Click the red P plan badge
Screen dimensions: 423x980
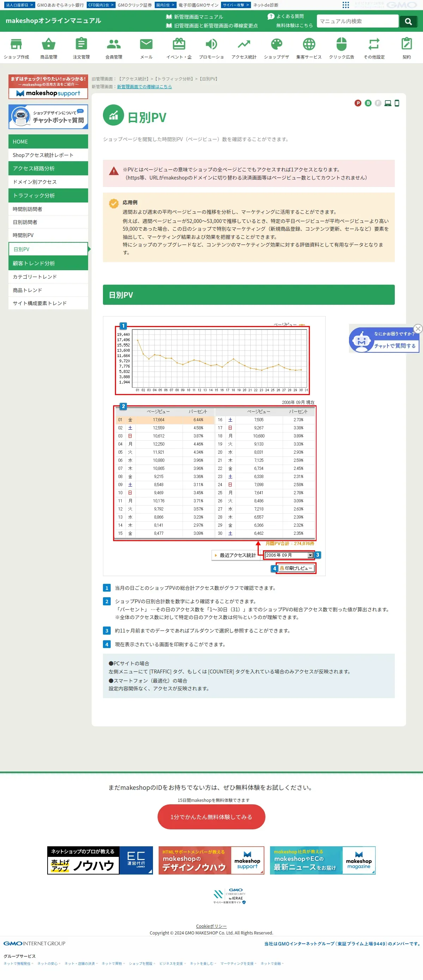(358, 103)
